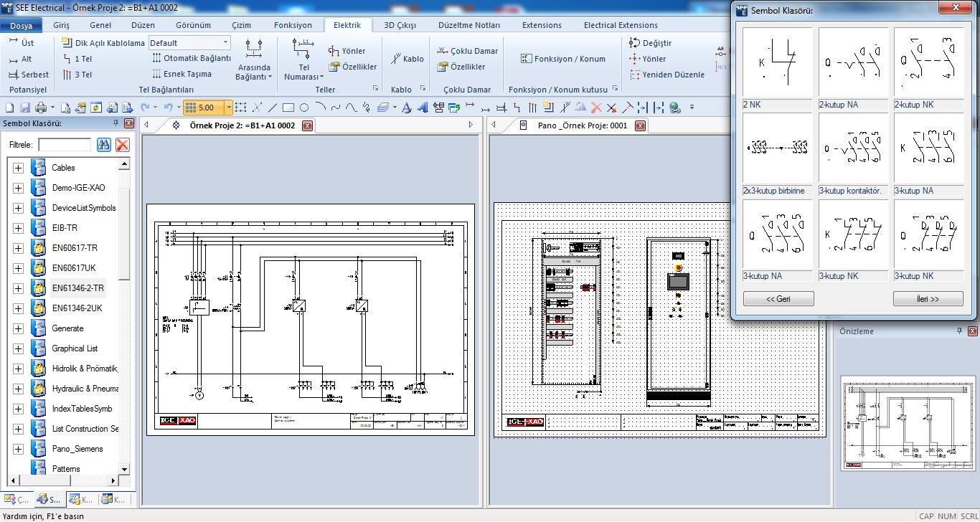Click the Alt potential button

pos(20,59)
